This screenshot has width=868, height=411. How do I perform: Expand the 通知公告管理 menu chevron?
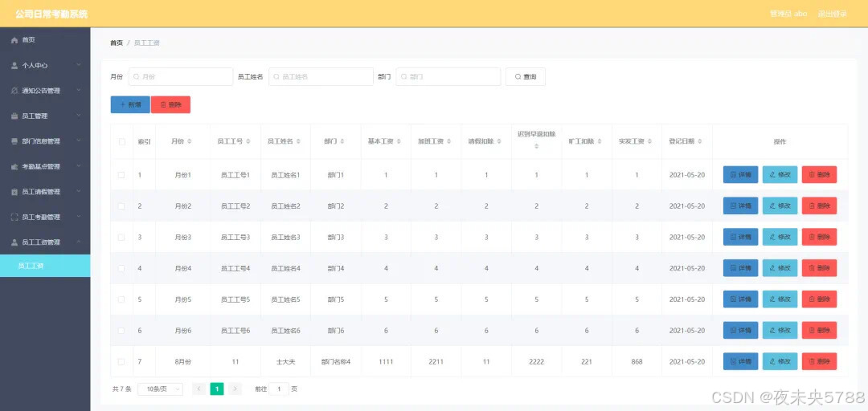[79, 90]
